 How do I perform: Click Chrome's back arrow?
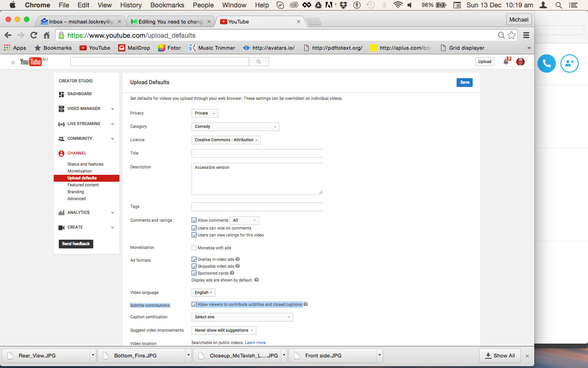coord(8,35)
